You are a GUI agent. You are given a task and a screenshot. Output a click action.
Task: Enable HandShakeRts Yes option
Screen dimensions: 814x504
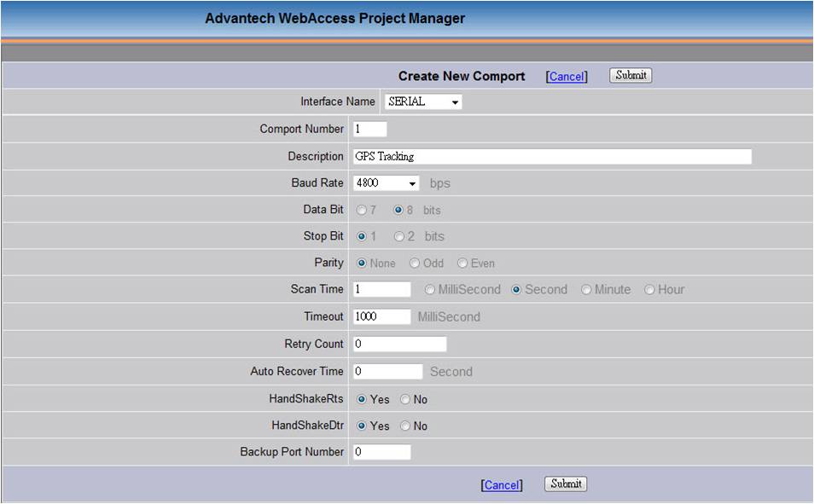[361, 399]
